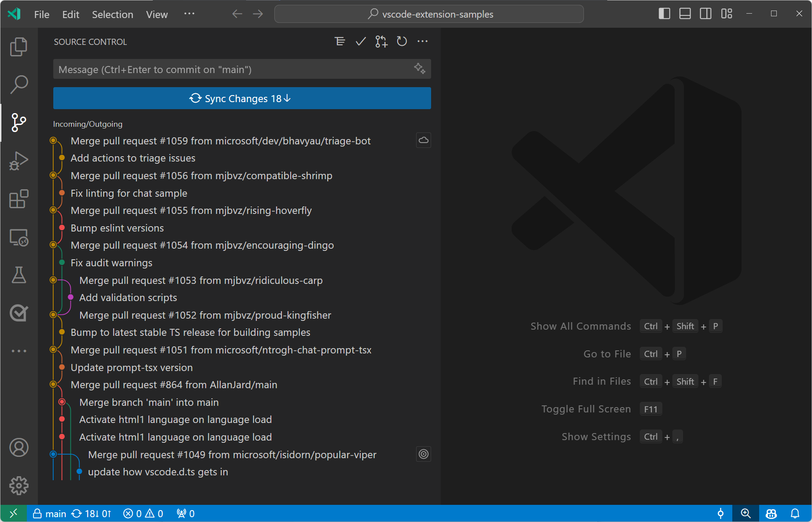Open Source Control more actions ellipsis
The width and height of the screenshot is (812, 522).
(422, 41)
